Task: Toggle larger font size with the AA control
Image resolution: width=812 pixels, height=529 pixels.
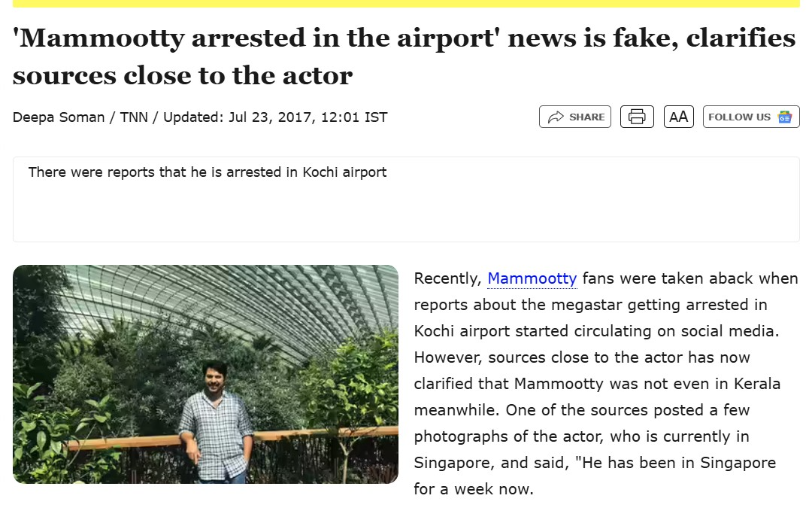Action: pyautogui.click(x=678, y=117)
